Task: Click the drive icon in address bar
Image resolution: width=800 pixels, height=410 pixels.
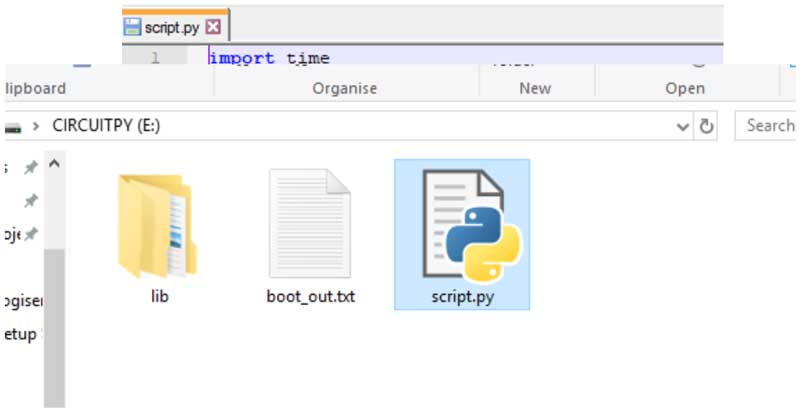Action: [x=11, y=127]
